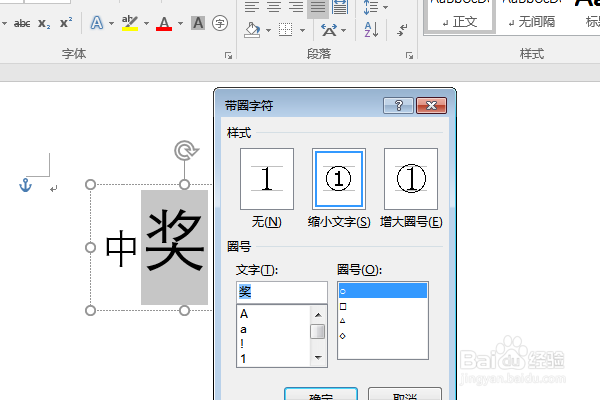Open font dialog launcher

[228, 56]
